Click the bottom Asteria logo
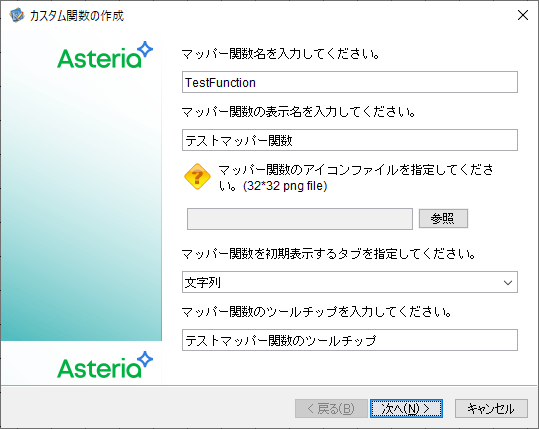The height and width of the screenshot is (429, 539). pyautogui.click(x=105, y=365)
